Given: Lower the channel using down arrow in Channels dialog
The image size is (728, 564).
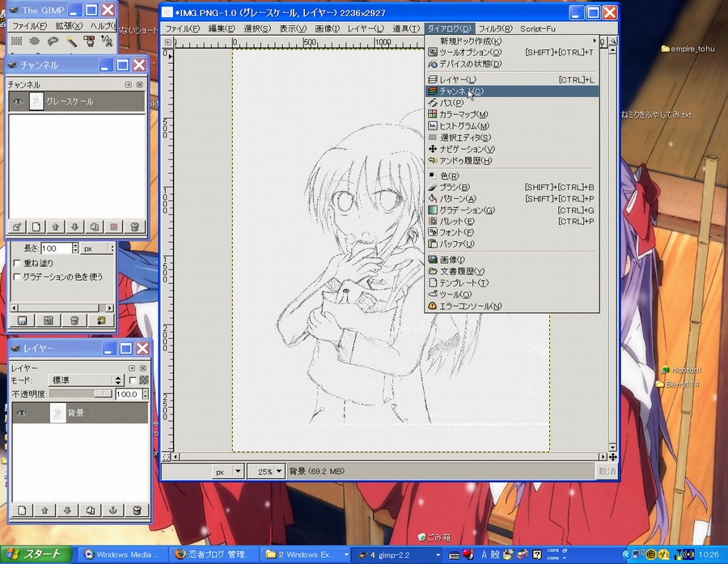Looking at the screenshot, I should tap(74, 227).
